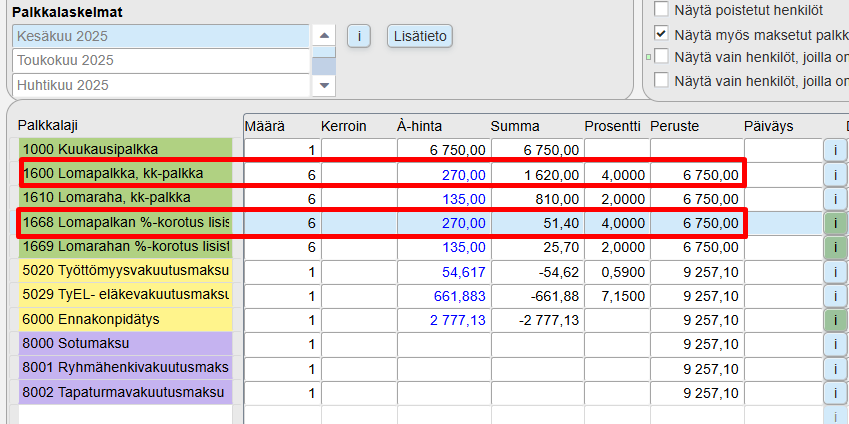Click info icon on 8000 Sotumaksu row
Screen dimensions: 849x424
tap(835, 344)
